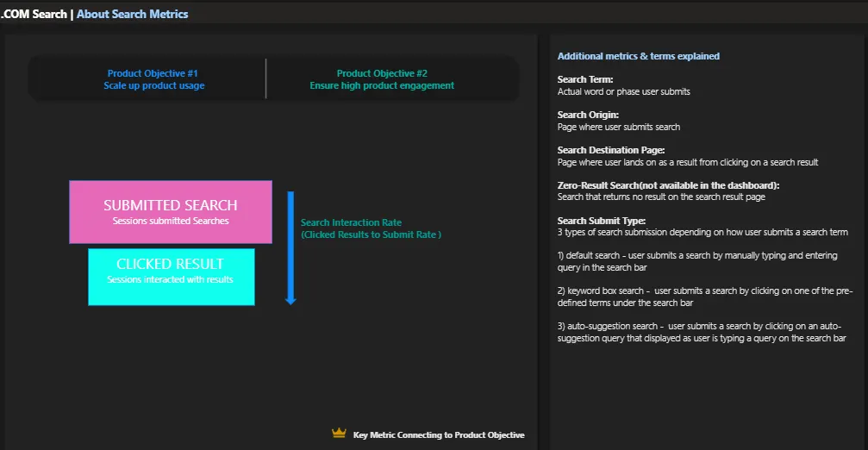Click the 2) keyword box search description
This screenshot has width=868, height=450.
(705, 297)
